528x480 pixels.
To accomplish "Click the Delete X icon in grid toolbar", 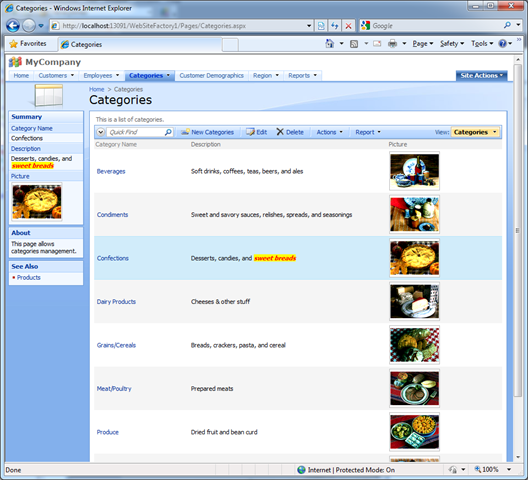I will [280, 132].
